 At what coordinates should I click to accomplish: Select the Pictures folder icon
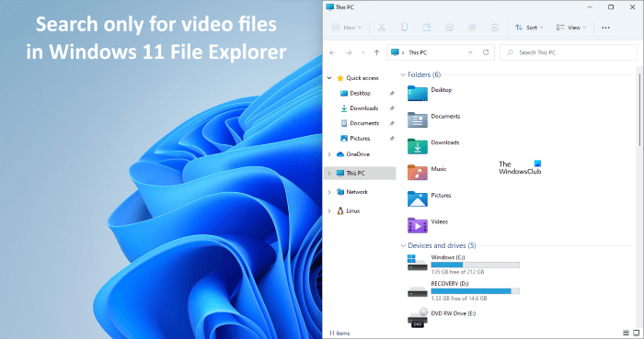point(418,198)
